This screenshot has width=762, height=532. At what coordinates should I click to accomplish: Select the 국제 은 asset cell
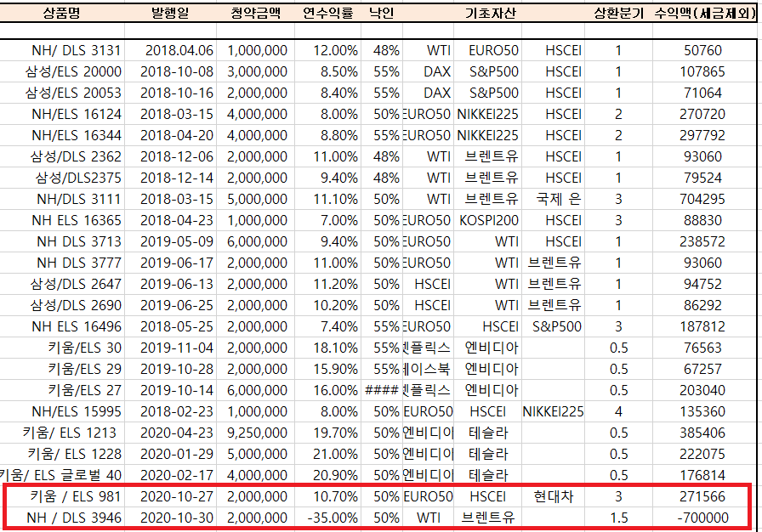[x=553, y=200]
